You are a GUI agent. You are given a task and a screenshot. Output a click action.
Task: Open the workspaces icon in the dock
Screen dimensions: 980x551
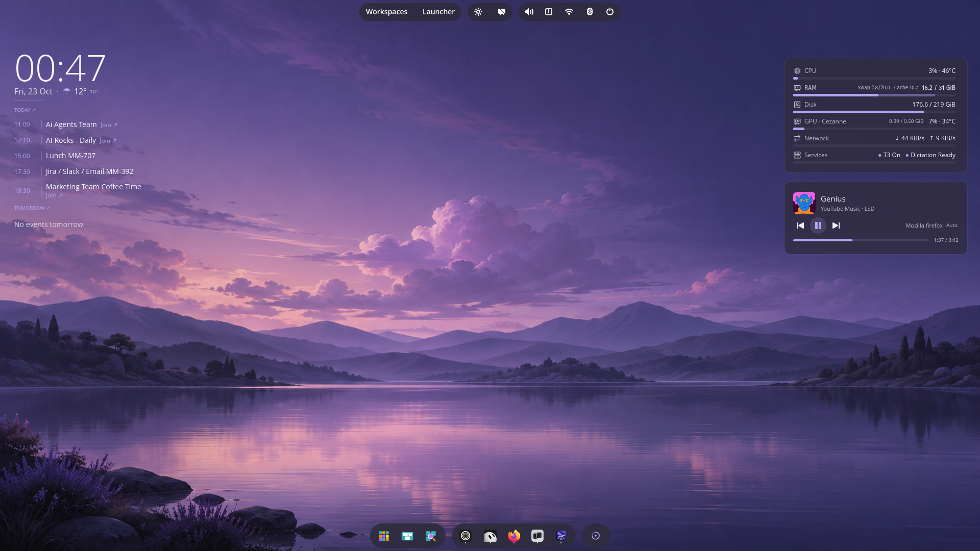(x=407, y=536)
